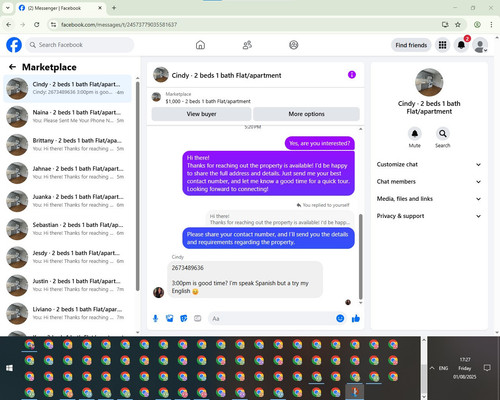Open Sebastian's chat in conversation list
This screenshot has width=500, height=400.
point(68,229)
